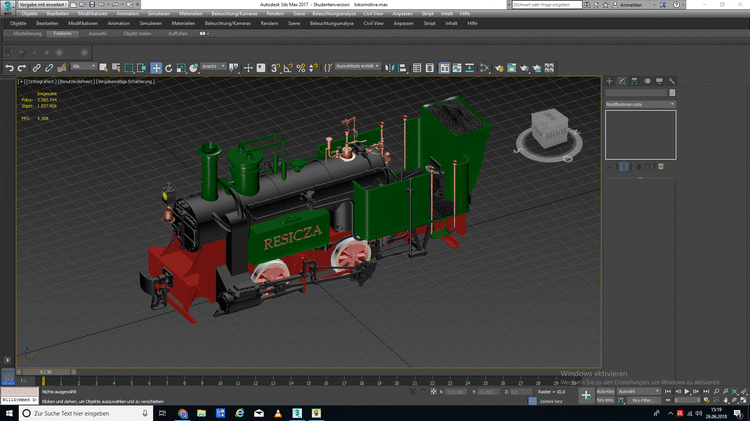
Task: Click the Redo arrow in main toolbar
Action: coord(22,68)
